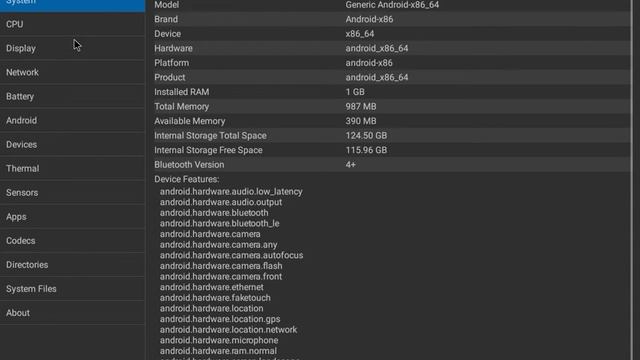Click android.hardware.camera.any entry
Image resolution: width=640 pixels, height=360 pixels.
pos(218,245)
